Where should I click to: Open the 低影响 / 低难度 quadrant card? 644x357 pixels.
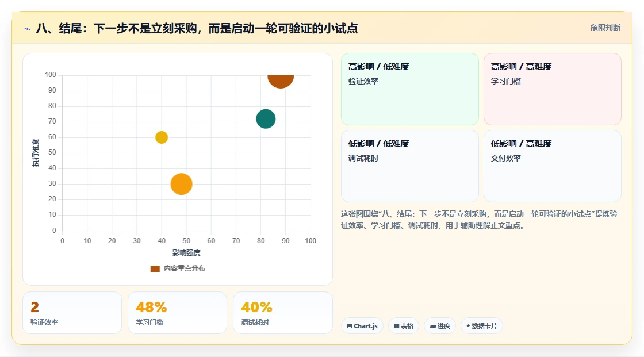pyautogui.click(x=410, y=166)
